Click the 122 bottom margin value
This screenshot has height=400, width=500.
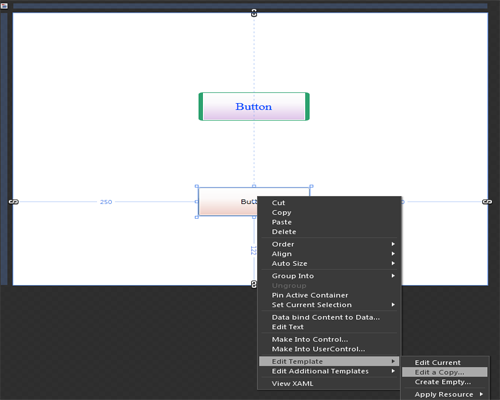[x=253, y=251]
